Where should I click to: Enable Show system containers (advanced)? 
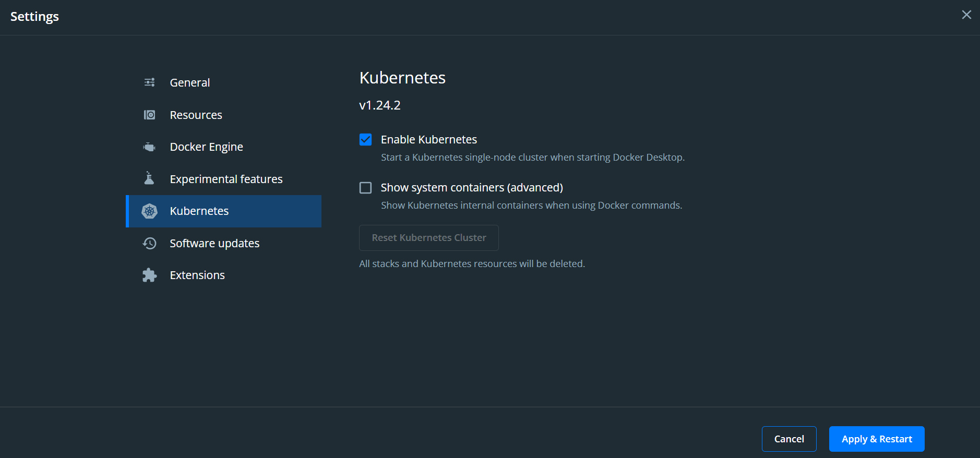(x=365, y=187)
